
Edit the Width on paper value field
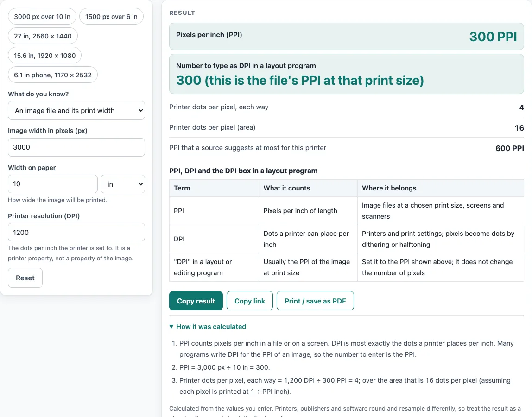52,184
